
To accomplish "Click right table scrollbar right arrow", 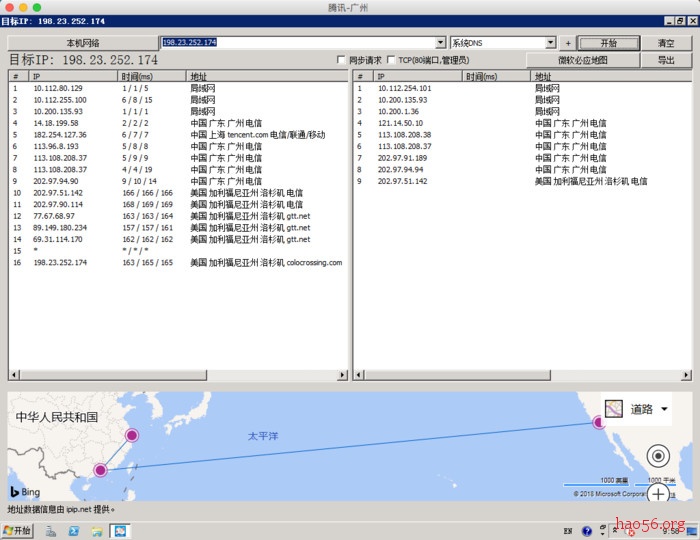I will (x=686, y=375).
